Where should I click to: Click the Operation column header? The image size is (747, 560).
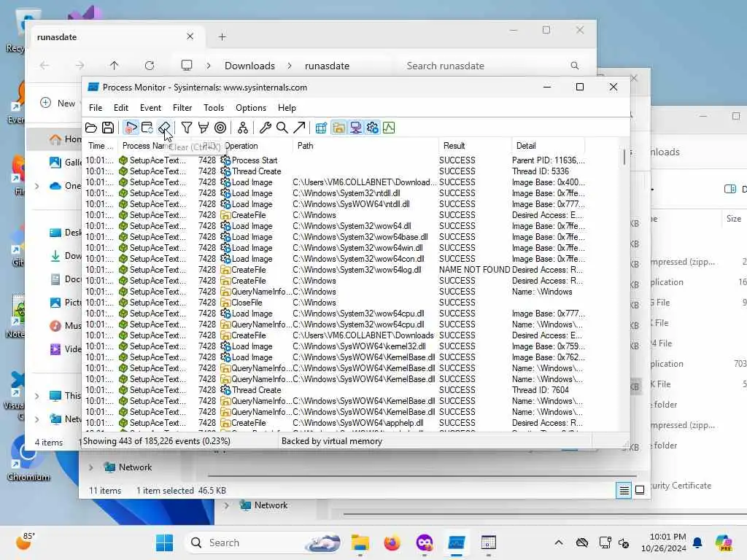point(256,146)
